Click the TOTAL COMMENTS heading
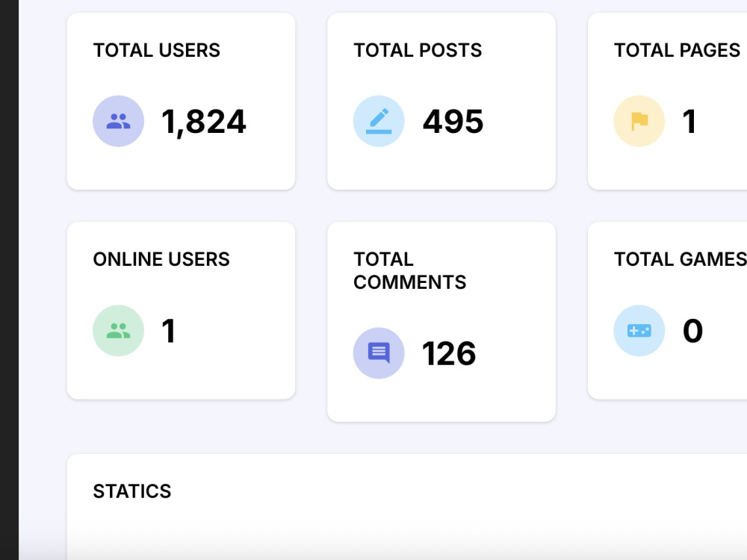The height and width of the screenshot is (560, 747). coord(409,271)
